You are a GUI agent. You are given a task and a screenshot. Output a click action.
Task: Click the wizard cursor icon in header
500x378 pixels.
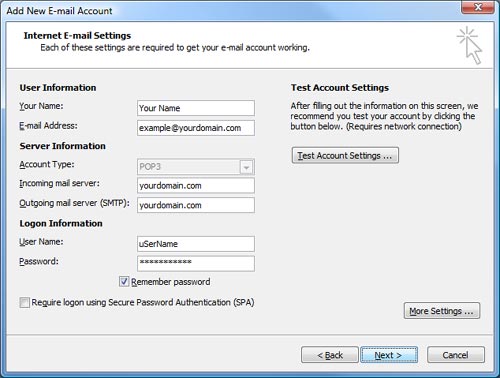pos(470,45)
